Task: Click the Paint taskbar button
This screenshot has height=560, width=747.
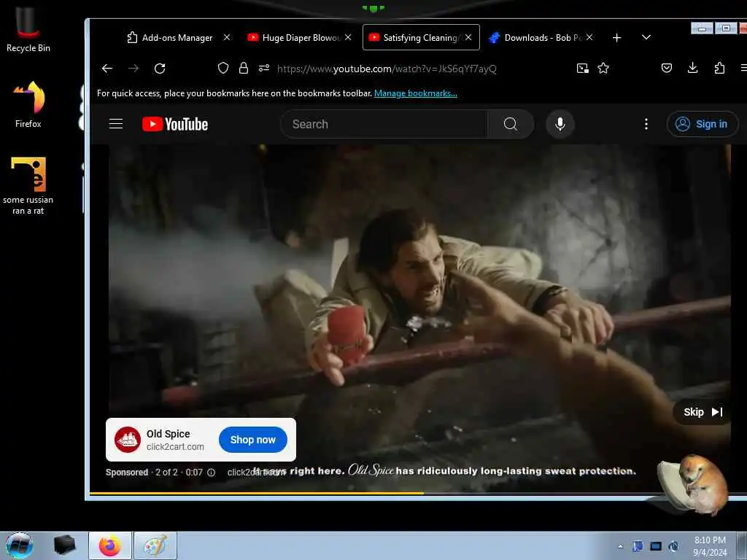Action: [x=155, y=545]
